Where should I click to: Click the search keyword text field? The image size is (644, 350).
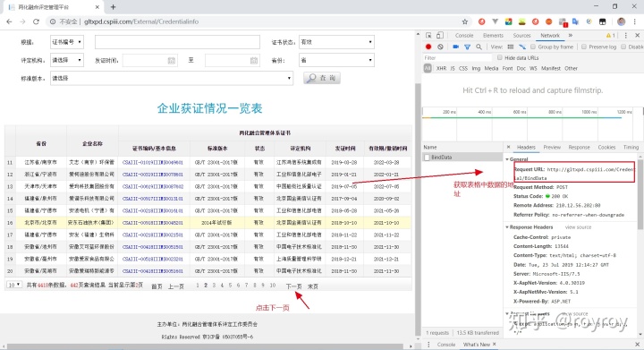pos(177,42)
